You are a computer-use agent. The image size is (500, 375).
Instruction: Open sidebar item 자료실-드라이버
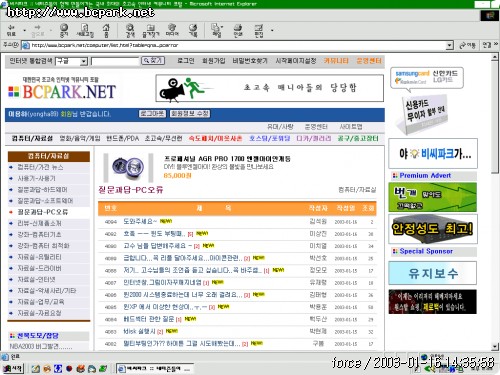click(39, 268)
